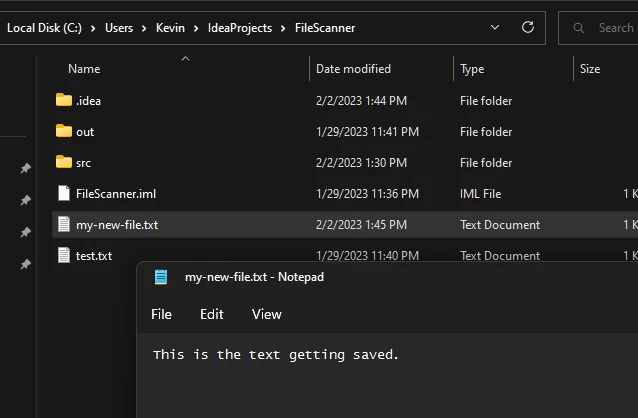
Task: Click the my-new-file.txt document icon
Action: pos(64,224)
